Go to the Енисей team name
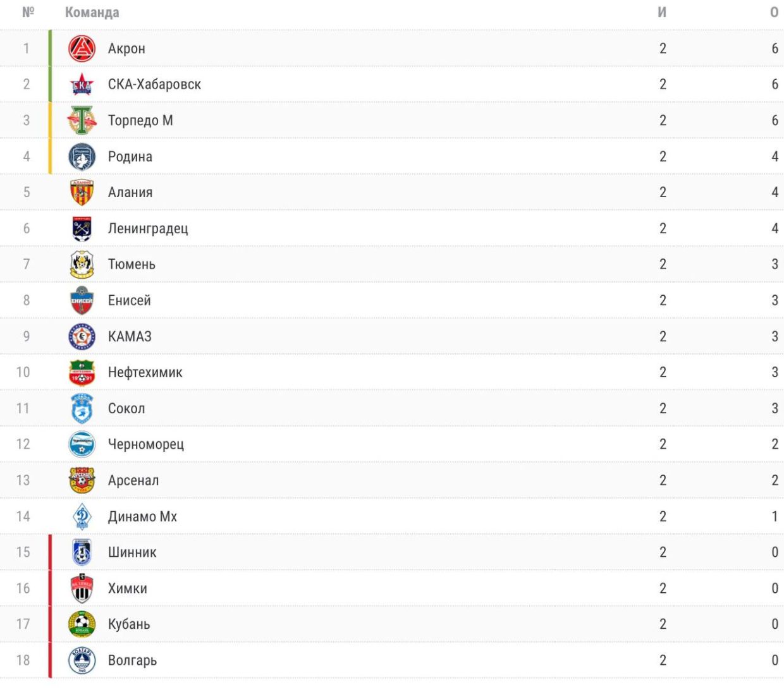This screenshot has width=784, height=692. coord(129,301)
